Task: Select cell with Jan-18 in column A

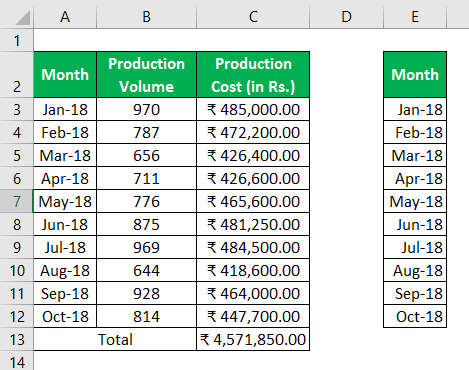Action: (65, 109)
